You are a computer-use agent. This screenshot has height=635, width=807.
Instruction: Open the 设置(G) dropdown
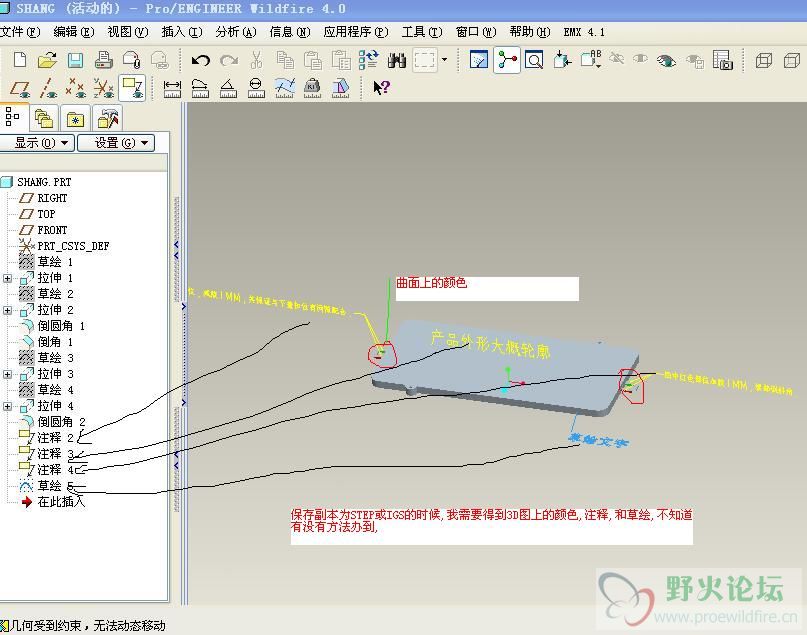[x=116, y=143]
